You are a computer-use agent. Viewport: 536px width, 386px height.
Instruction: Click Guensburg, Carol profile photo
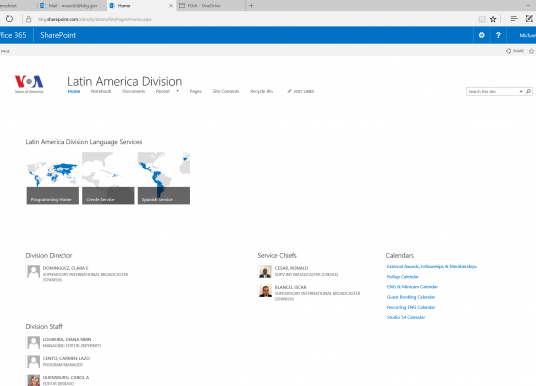point(33,380)
